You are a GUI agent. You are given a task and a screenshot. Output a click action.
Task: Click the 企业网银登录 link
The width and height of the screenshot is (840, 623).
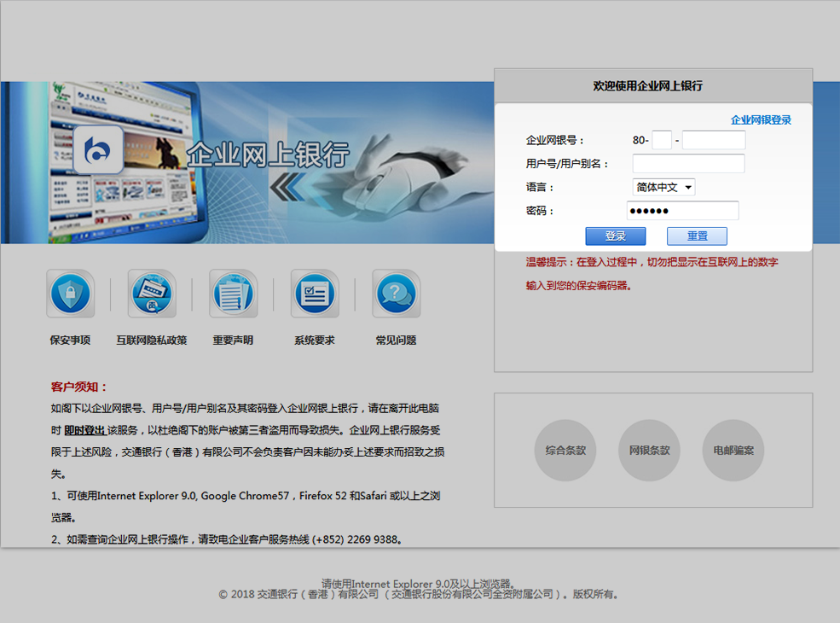click(x=761, y=120)
